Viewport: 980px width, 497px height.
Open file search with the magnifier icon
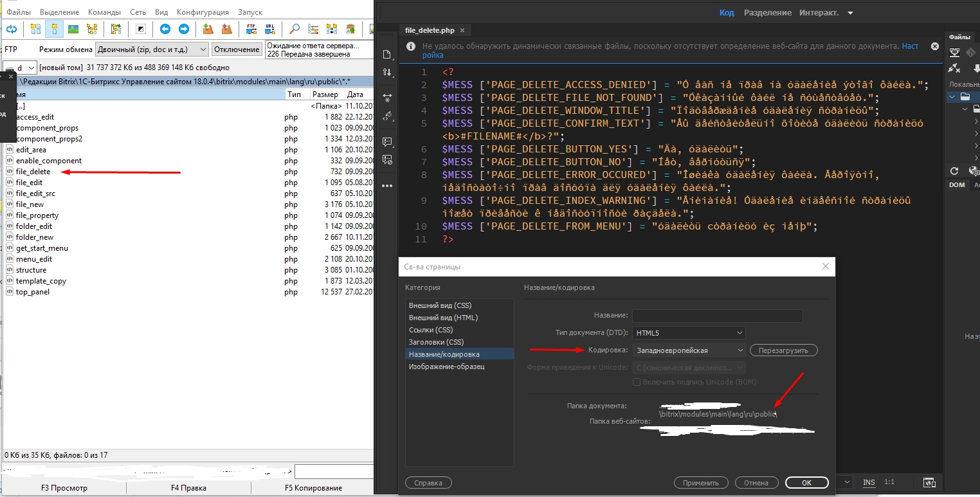295,29
